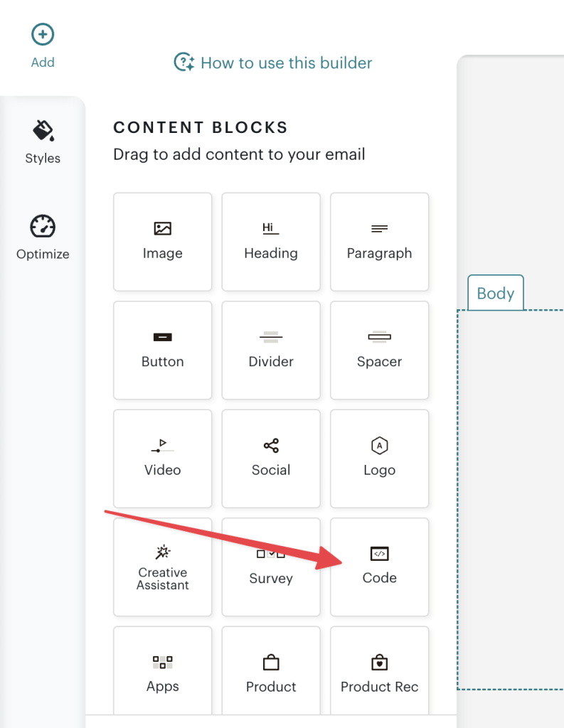Select the Button content block
Viewport: 564px width, 728px height.
(162, 350)
